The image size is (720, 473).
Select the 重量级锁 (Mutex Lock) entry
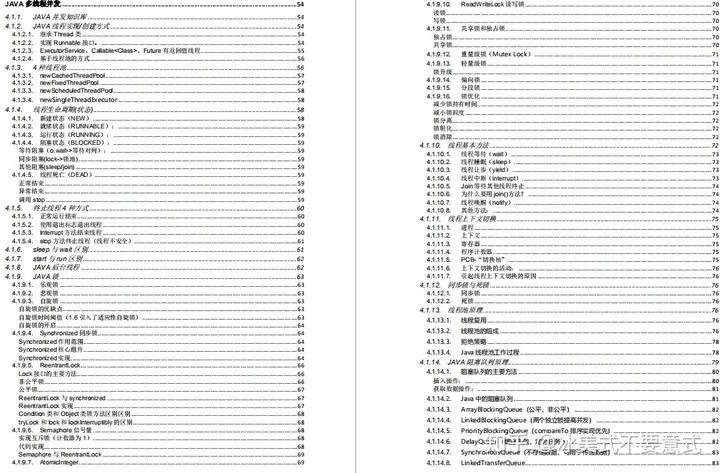(573, 54)
